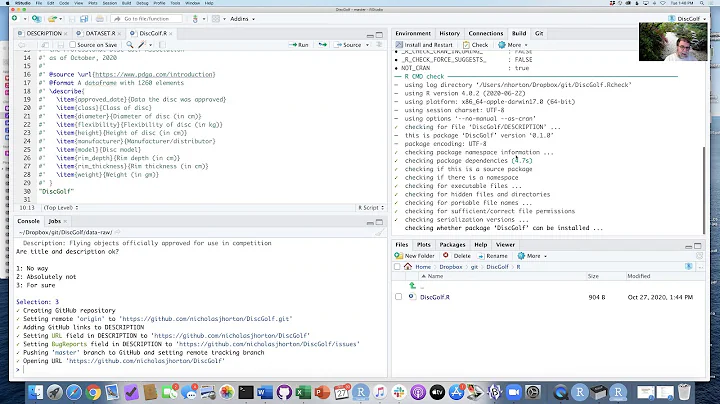
Task: Click the GitHub Desktop icon in Dock
Action: pyautogui.click(x=283, y=392)
